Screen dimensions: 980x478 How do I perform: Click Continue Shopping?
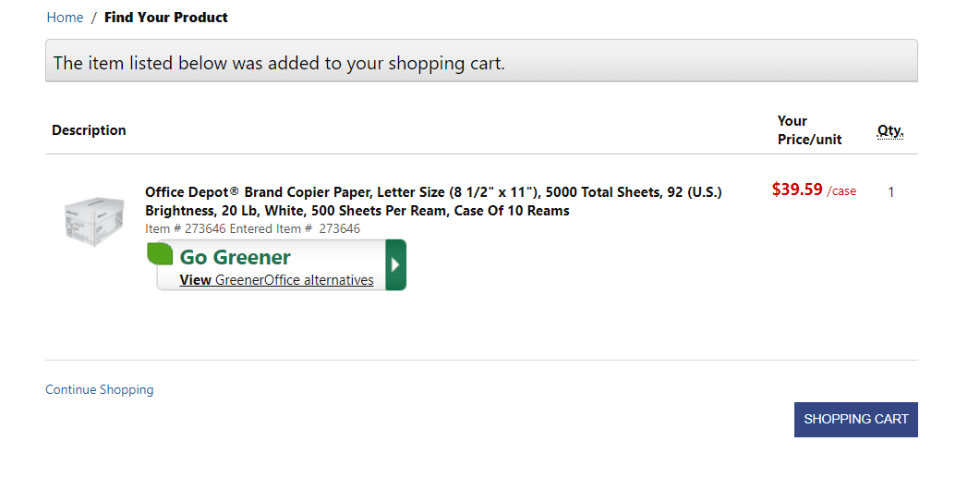click(100, 390)
